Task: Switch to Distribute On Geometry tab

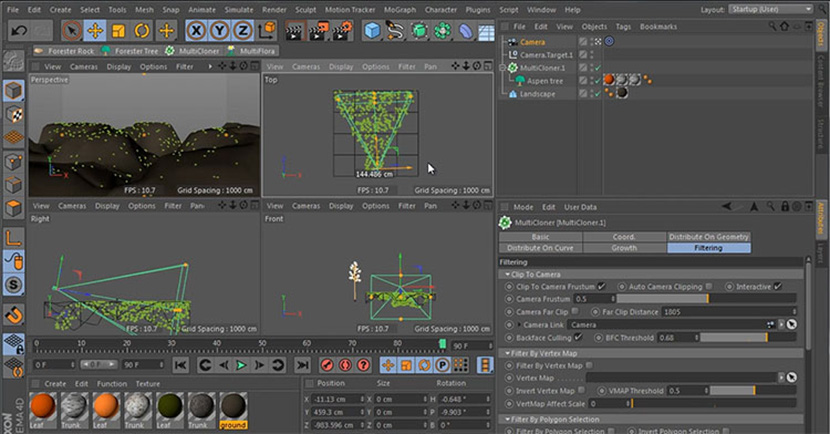Action: click(x=708, y=237)
